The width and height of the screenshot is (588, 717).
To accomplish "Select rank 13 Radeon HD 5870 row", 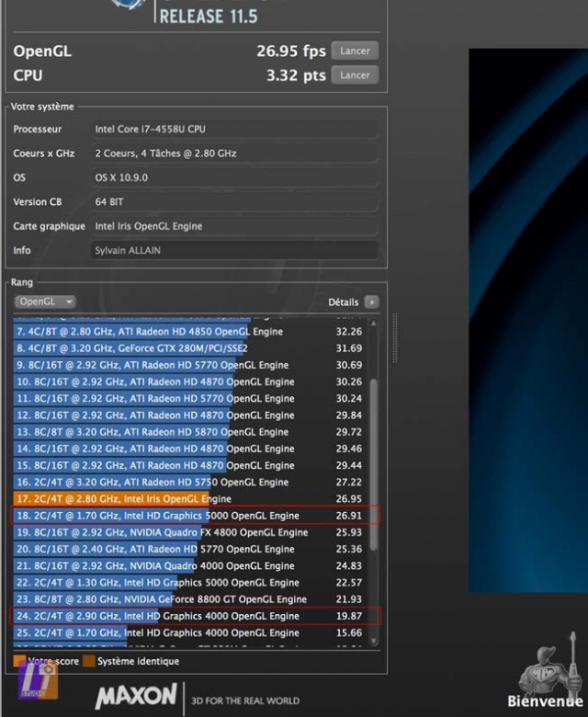I will coord(189,432).
